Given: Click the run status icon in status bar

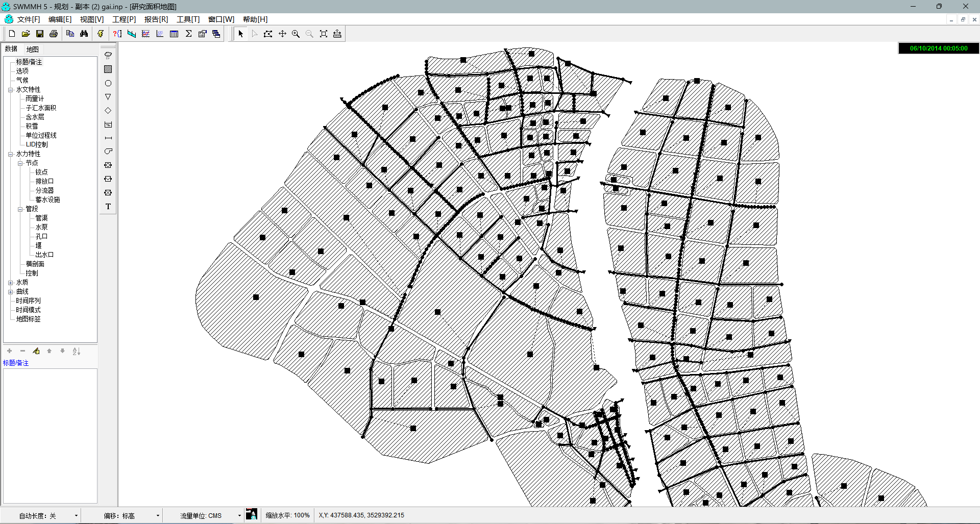Looking at the screenshot, I should coord(251,514).
